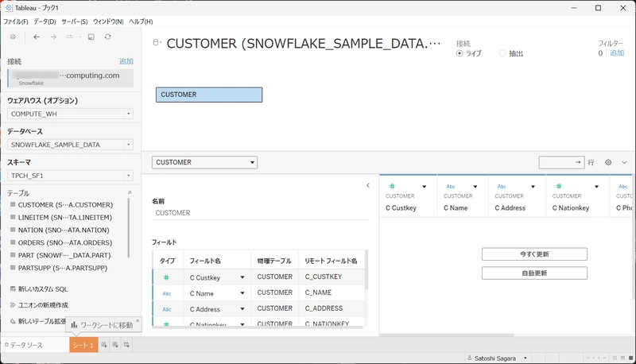Viewport: 636px width, 364px height.
Task: Click the 名前 CUSTOMER input field
Action: point(260,213)
